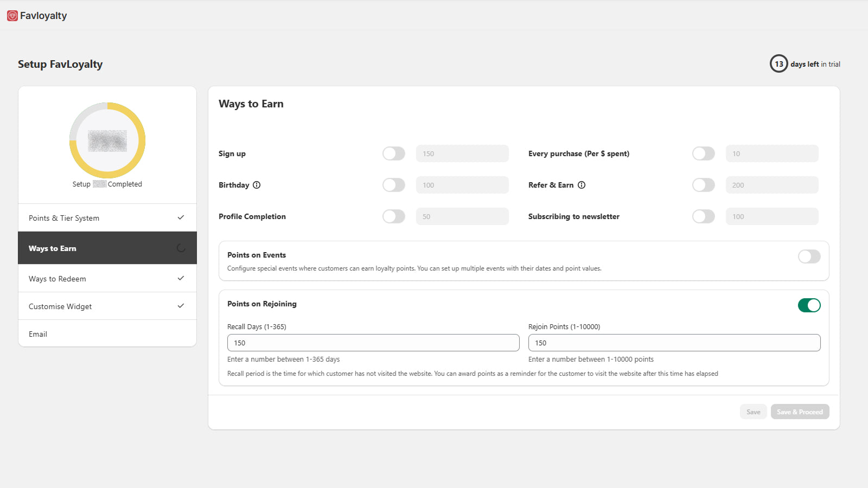
Task: Click the Birthday info icon
Action: (257, 185)
